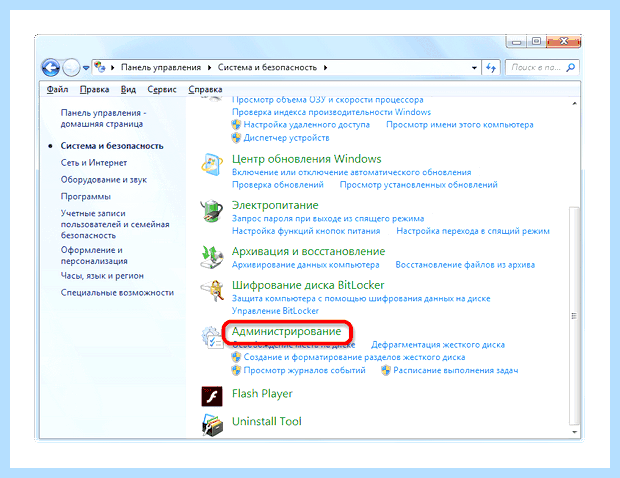Click the search magnifier icon
The height and width of the screenshot is (478, 620).
tap(571, 68)
